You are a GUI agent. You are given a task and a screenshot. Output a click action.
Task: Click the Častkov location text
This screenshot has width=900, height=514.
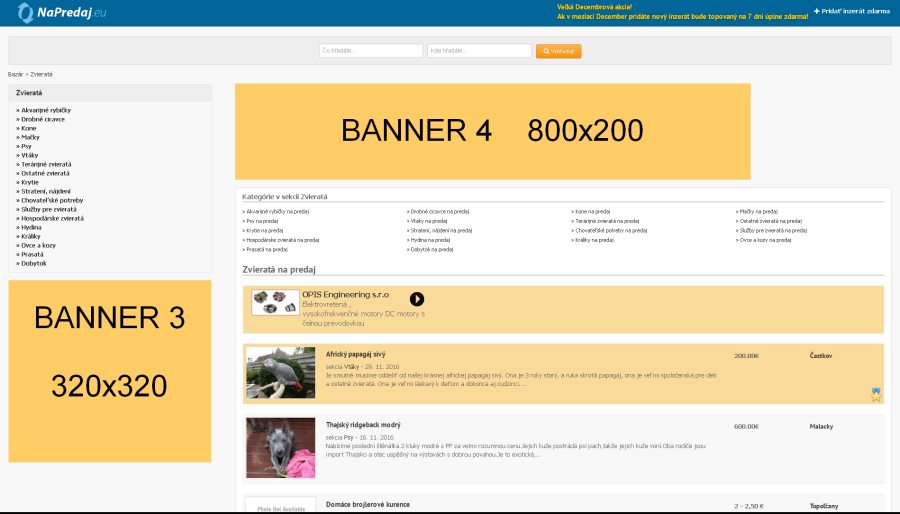tap(821, 356)
